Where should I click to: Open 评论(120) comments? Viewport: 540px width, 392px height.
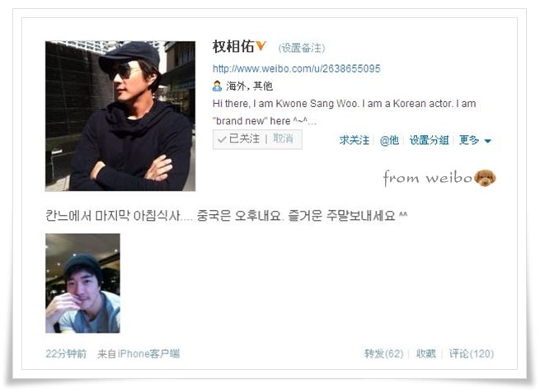tap(472, 353)
